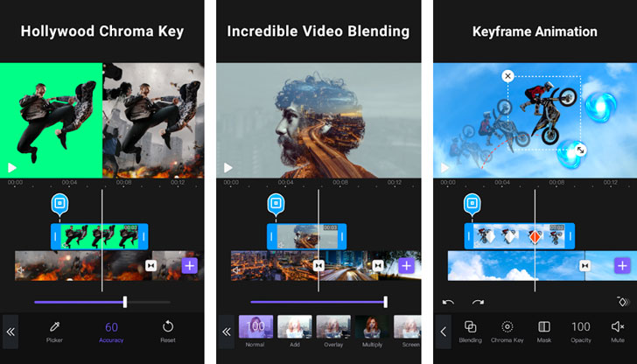The image size is (637, 364).
Task: Play the Video Blending preview
Action: (x=228, y=167)
